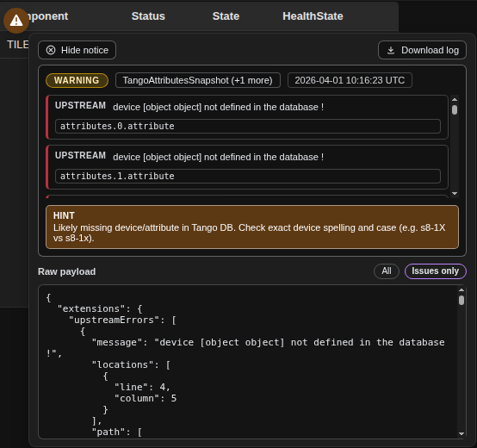Click the Hide notice button
The width and height of the screenshot is (477, 448).
click(77, 50)
